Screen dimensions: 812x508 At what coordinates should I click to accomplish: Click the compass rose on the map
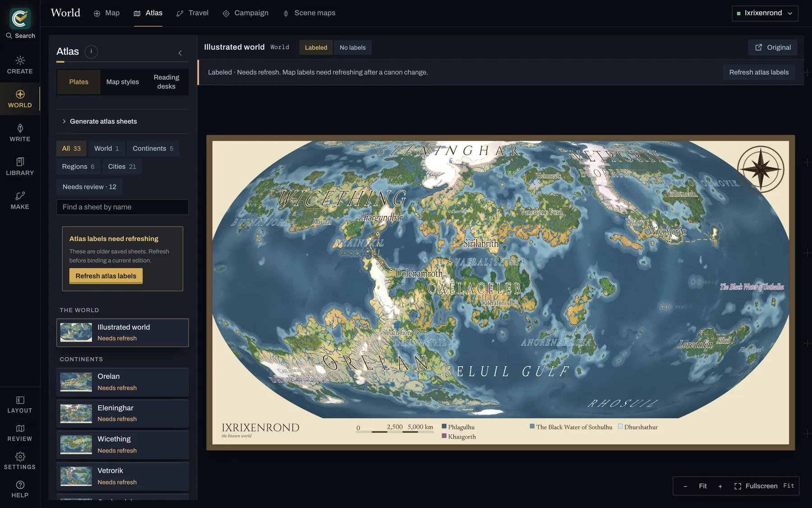pos(761,169)
